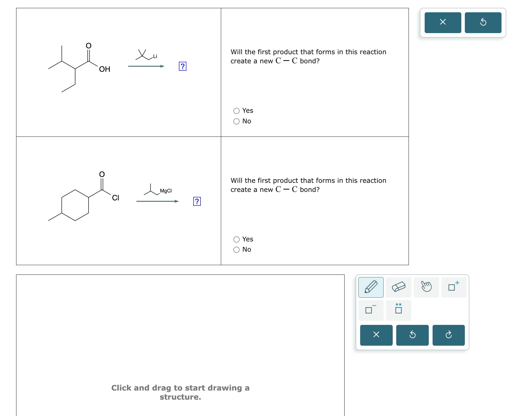Click the X button in the top-right panel

(x=443, y=22)
